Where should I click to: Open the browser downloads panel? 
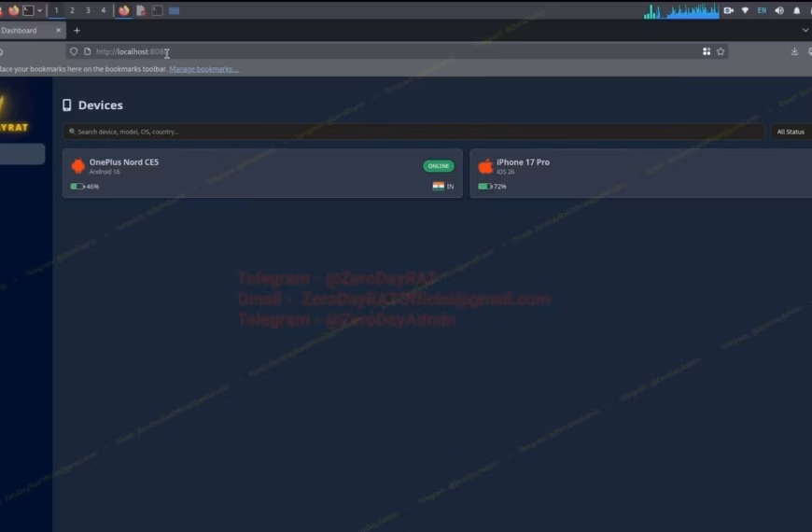point(794,51)
